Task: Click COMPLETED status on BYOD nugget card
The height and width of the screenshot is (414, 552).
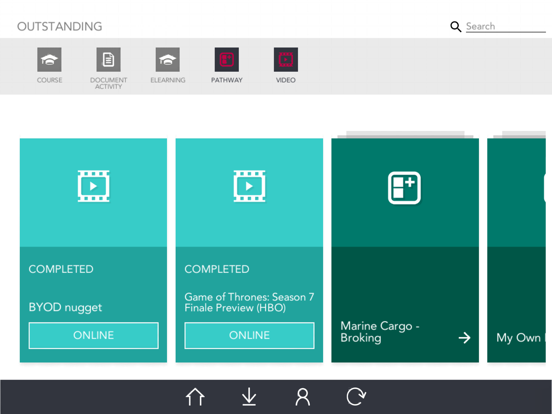Action: (61, 269)
